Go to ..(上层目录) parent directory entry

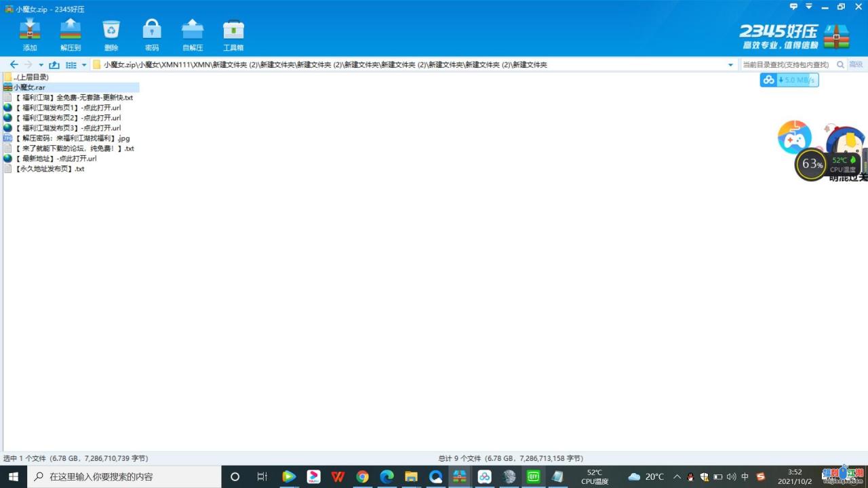click(x=31, y=77)
